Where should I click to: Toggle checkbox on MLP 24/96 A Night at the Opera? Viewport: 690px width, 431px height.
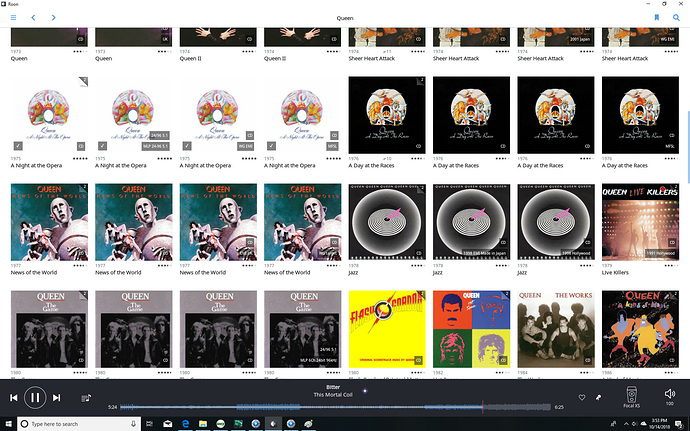pyautogui.click(x=103, y=146)
